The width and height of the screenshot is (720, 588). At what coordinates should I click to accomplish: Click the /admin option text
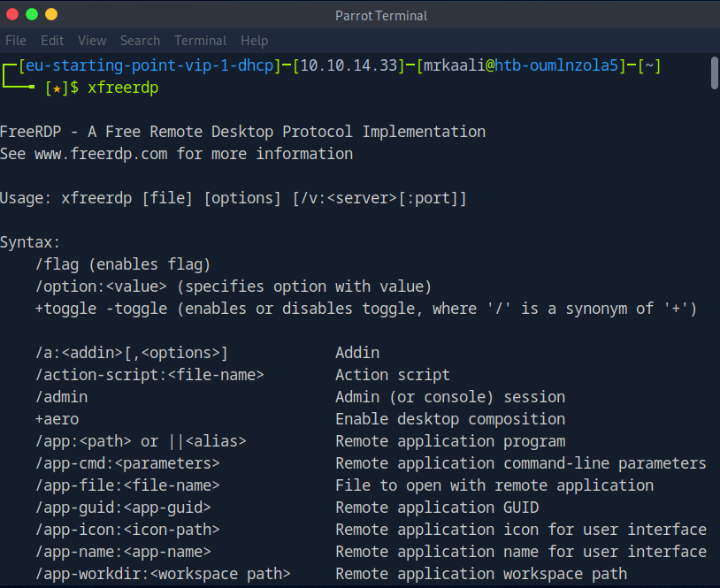point(61,397)
